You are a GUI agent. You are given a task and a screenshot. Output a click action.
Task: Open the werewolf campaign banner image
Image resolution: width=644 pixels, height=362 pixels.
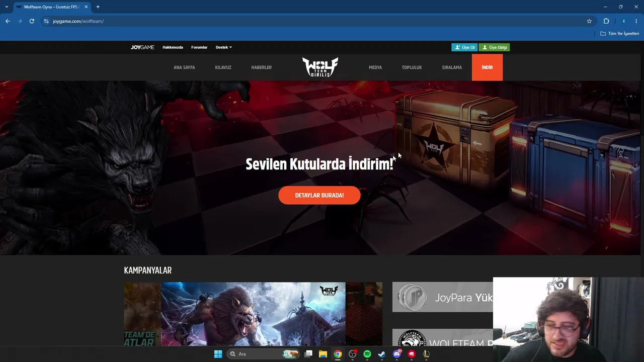click(x=253, y=314)
